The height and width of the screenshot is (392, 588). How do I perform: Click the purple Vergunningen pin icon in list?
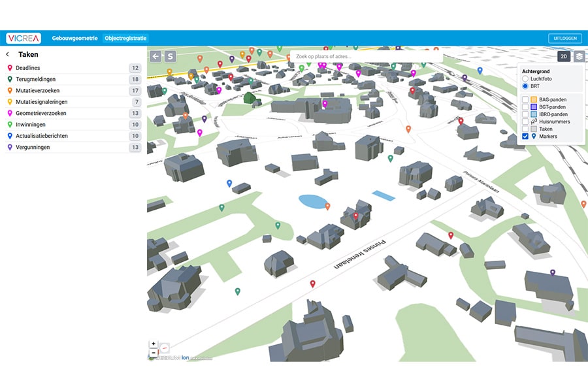tap(10, 148)
